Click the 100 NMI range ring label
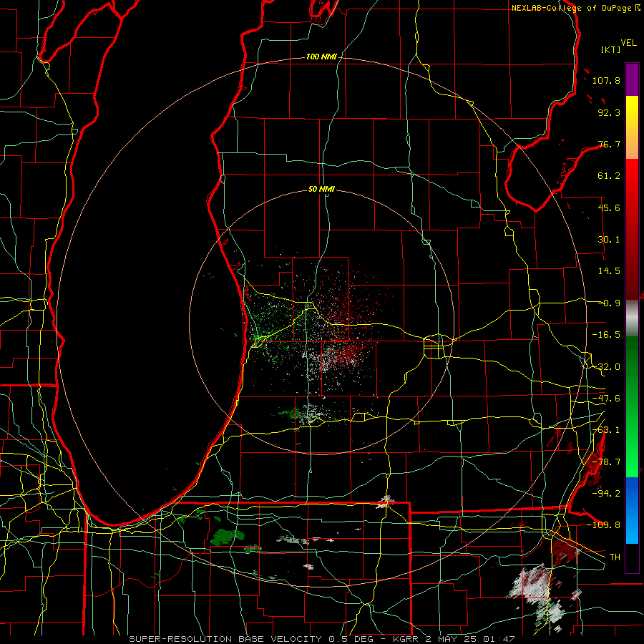 coord(321,57)
